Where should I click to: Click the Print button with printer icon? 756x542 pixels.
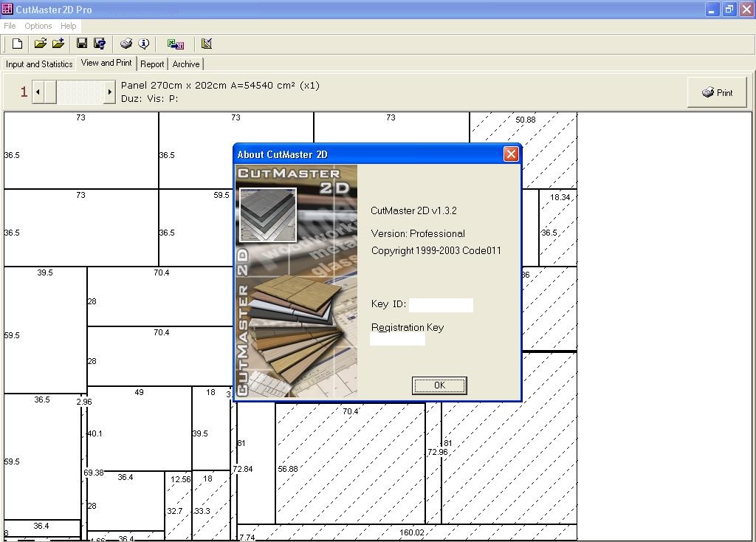717,92
